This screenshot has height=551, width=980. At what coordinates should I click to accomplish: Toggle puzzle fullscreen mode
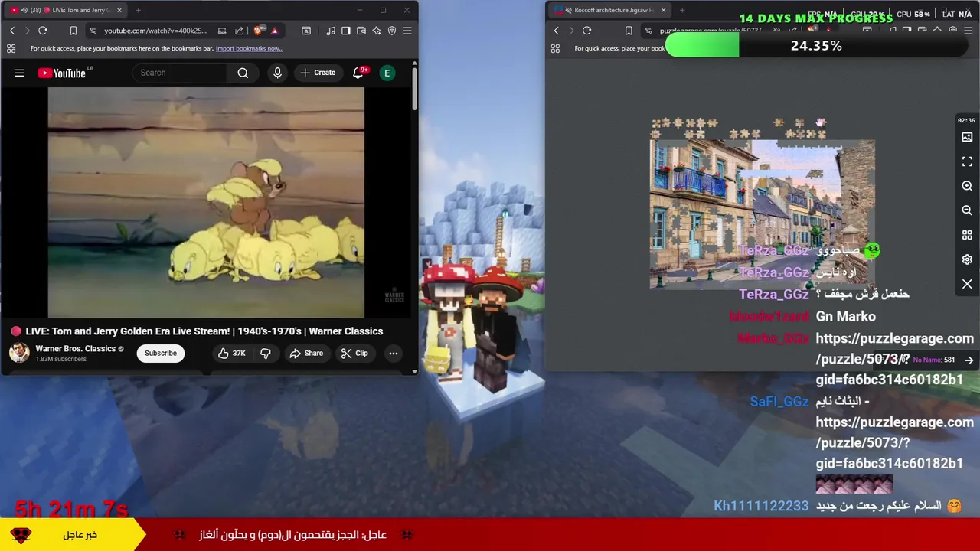(967, 161)
